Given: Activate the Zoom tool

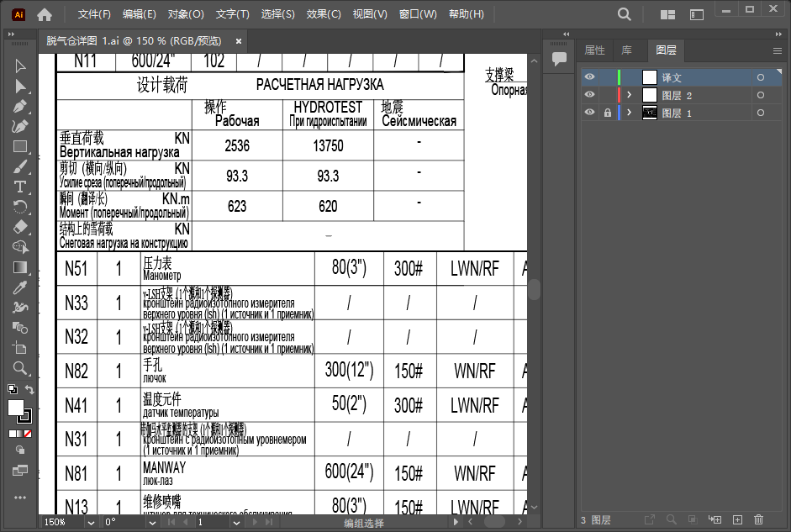Looking at the screenshot, I should point(20,367).
